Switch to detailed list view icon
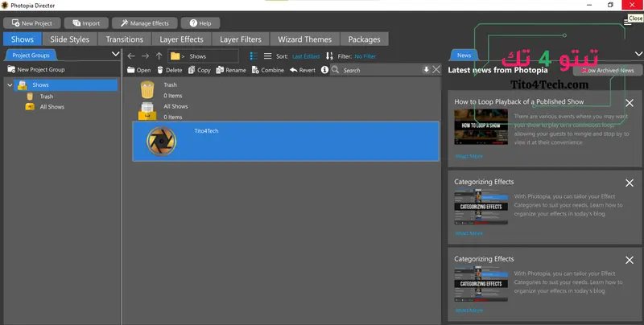This screenshot has height=325, width=644. point(254,56)
